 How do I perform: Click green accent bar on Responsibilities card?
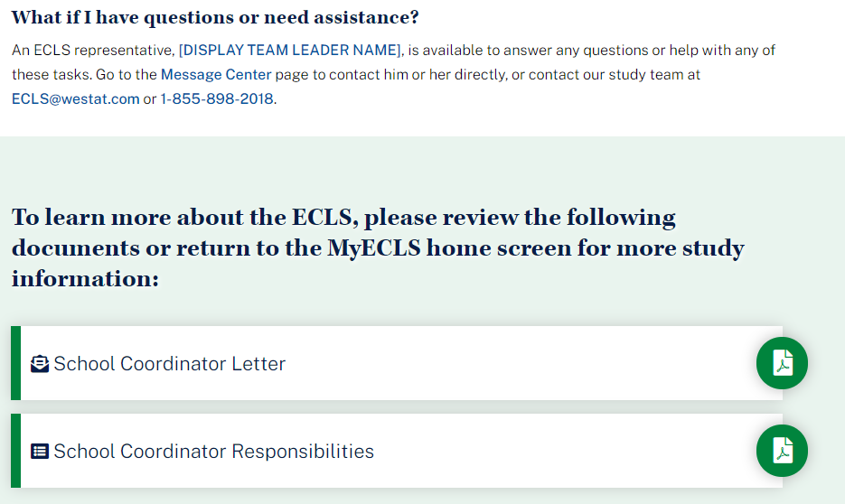[x=15, y=451]
